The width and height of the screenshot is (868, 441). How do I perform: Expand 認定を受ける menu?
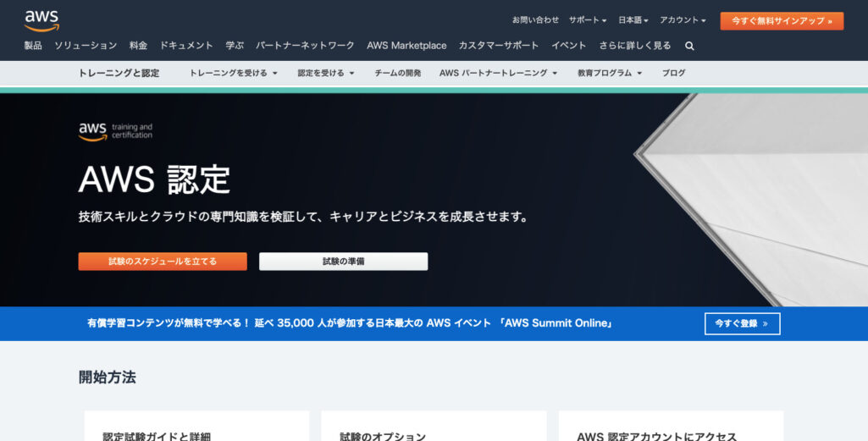325,73
